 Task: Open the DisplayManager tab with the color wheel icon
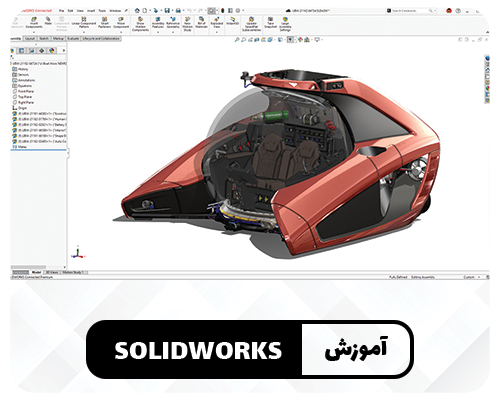[52, 51]
